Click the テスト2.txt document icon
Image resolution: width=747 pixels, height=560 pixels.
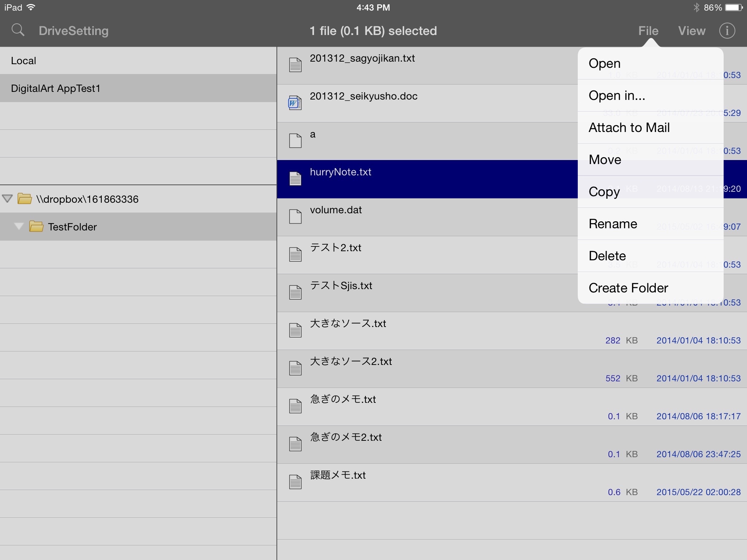coord(295,254)
